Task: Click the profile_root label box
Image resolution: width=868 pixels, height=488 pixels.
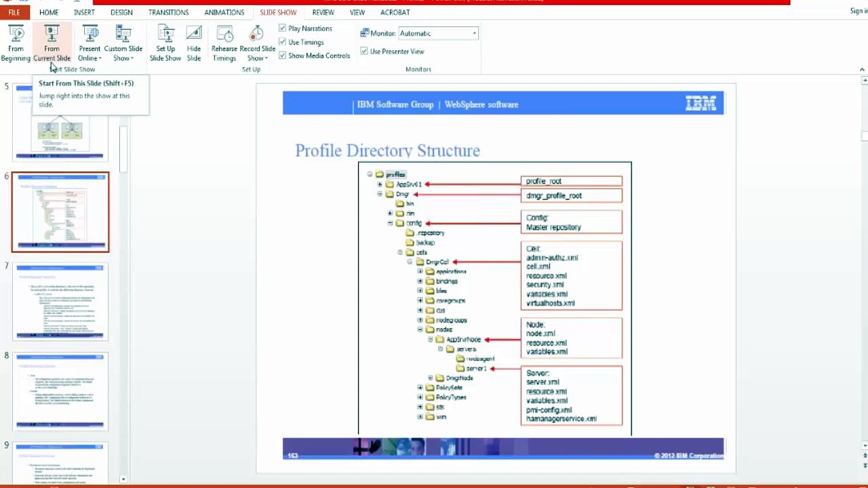Action: click(x=571, y=181)
